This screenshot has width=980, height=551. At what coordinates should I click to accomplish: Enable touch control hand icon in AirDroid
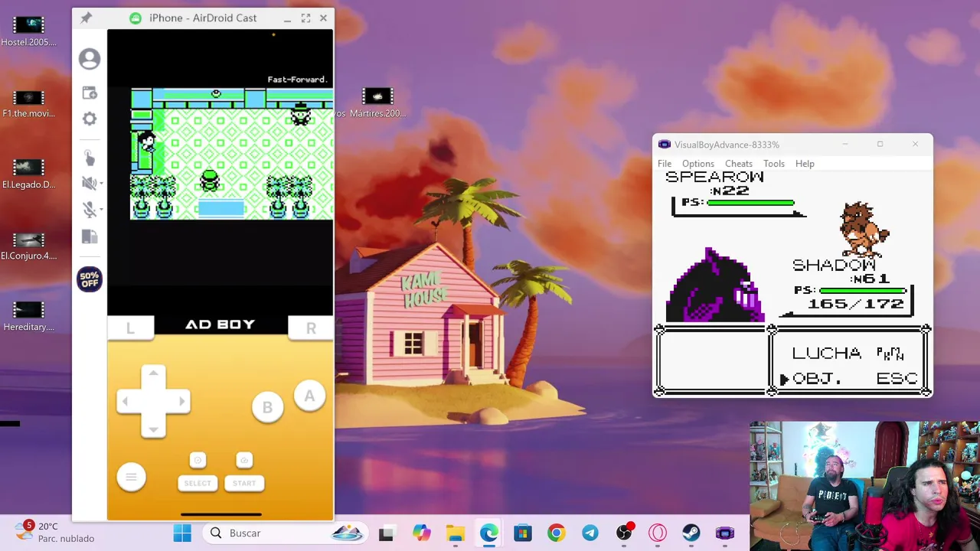pos(90,158)
